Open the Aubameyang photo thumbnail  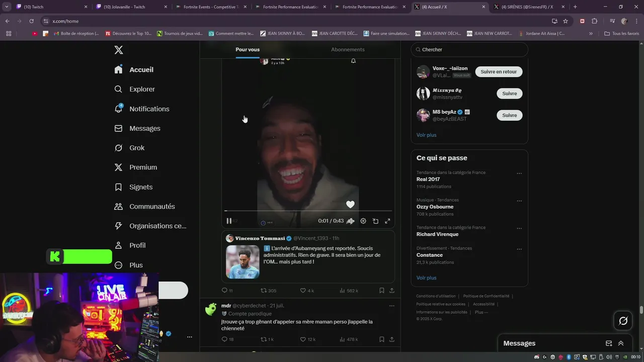pyautogui.click(x=243, y=262)
